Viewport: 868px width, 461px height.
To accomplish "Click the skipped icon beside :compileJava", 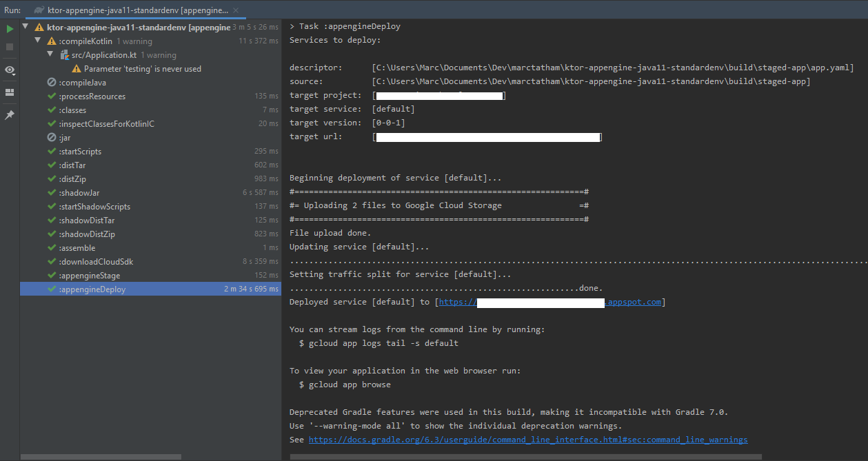I will coord(52,83).
